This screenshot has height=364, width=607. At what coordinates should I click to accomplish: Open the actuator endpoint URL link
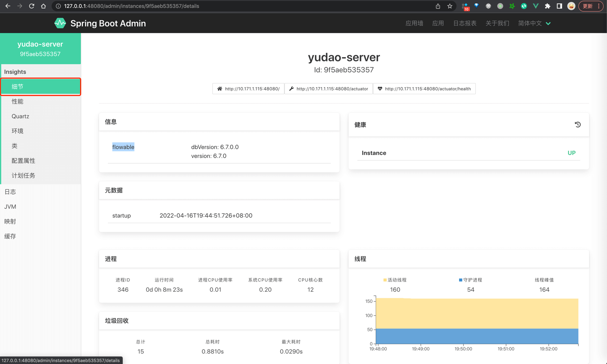[x=328, y=89]
